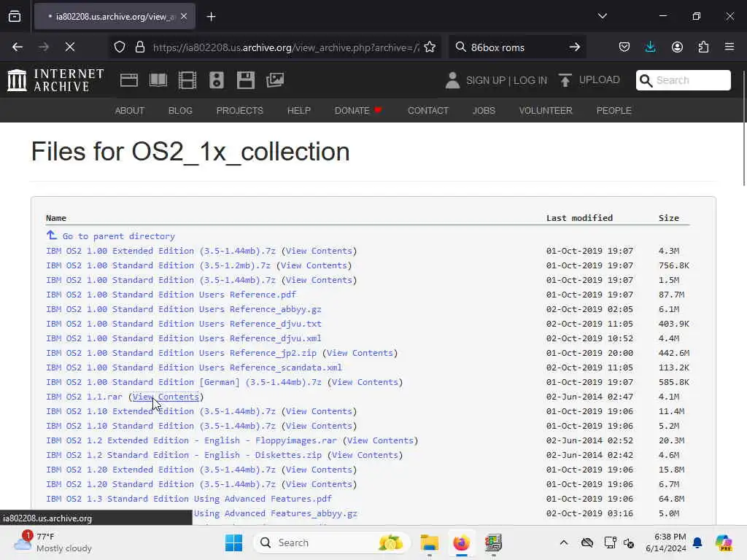747x560 pixels.
Task: Open the Web archive icon
Action: pos(128,80)
